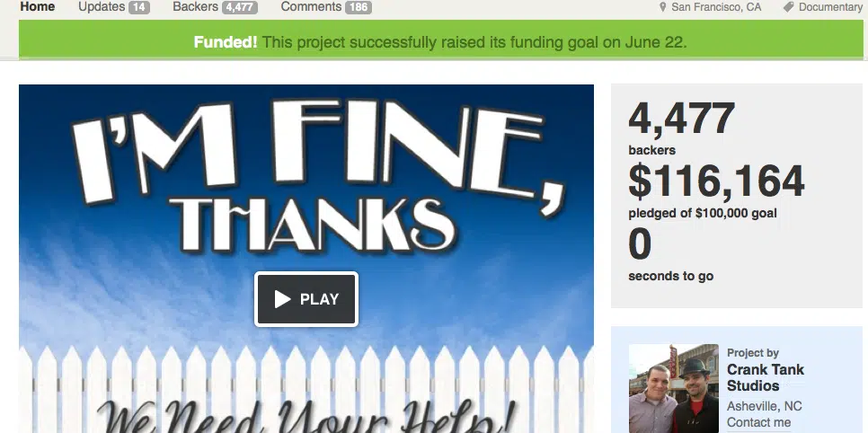The image size is (868, 433).
Task: Click the play triangle icon
Action: click(x=282, y=299)
